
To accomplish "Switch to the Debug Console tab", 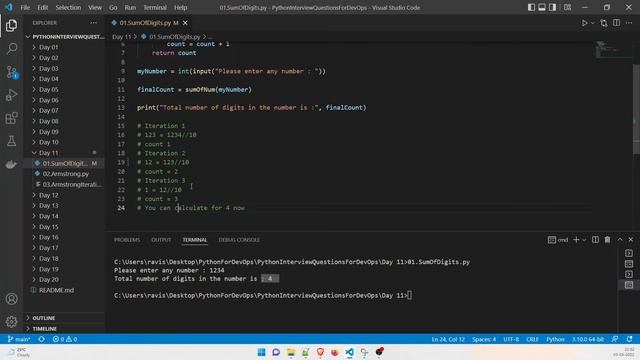I will [239, 240].
